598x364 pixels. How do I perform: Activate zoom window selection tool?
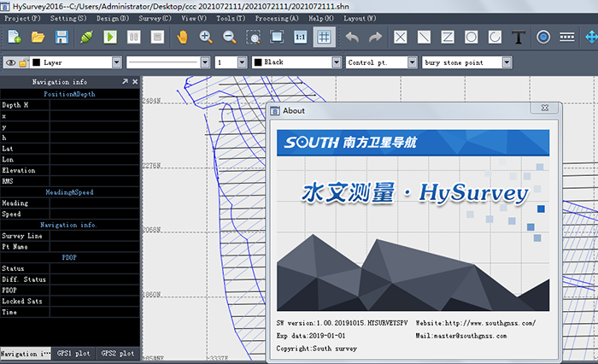pos(253,37)
